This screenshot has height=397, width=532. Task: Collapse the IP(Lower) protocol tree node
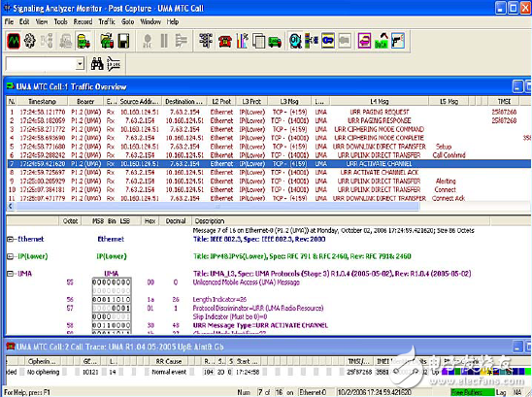(x=10, y=256)
